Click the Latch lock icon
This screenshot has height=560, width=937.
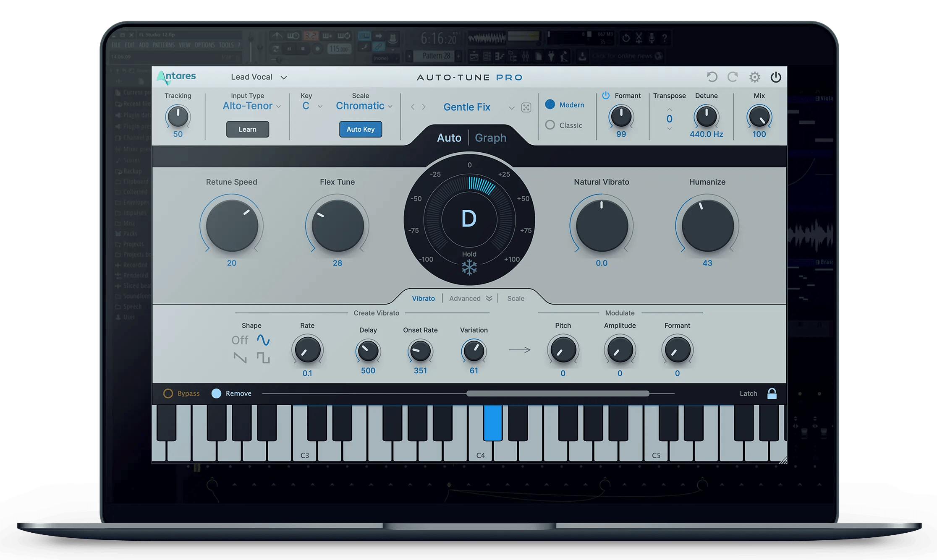click(x=772, y=393)
